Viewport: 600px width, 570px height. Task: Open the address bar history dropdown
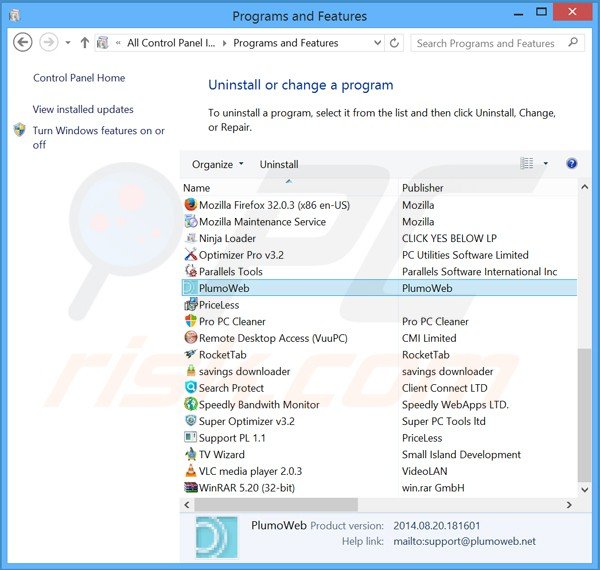click(377, 42)
